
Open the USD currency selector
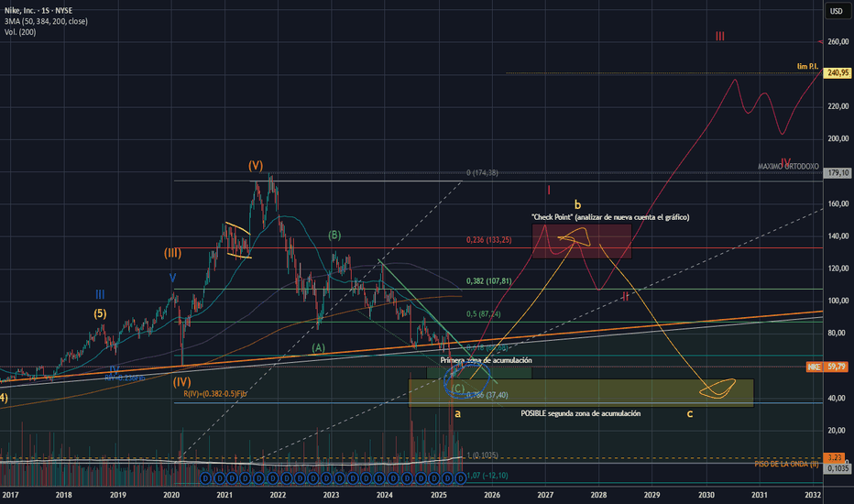pyautogui.click(x=836, y=11)
